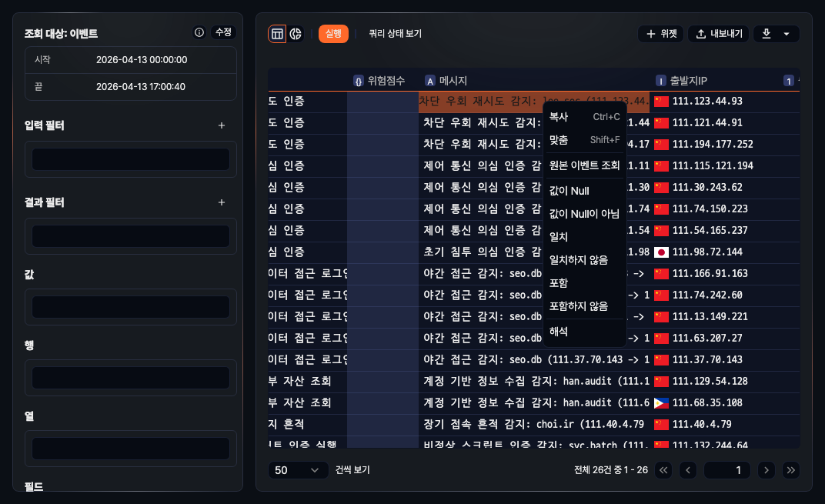
Task: Click the page number input showing 1
Action: coord(726,469)
